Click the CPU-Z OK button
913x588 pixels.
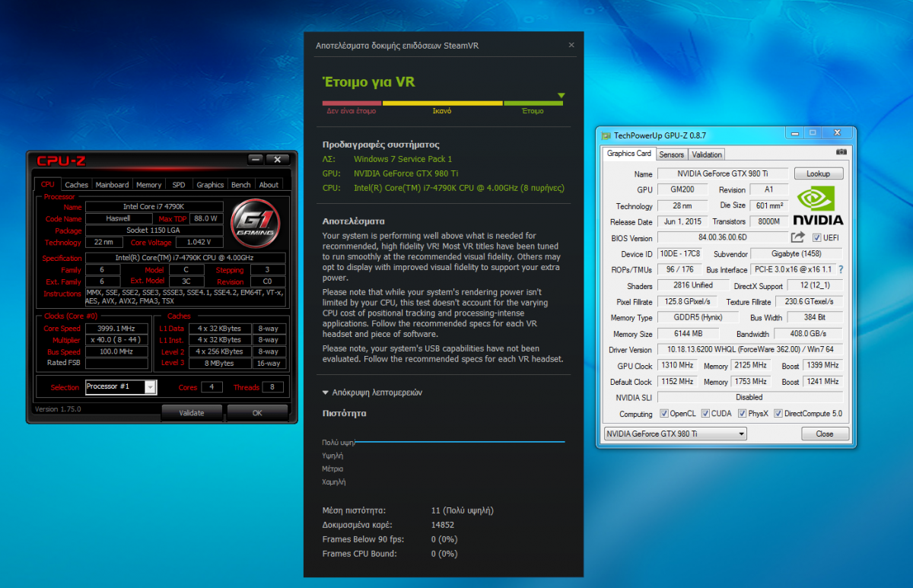[x=257, y=413]
